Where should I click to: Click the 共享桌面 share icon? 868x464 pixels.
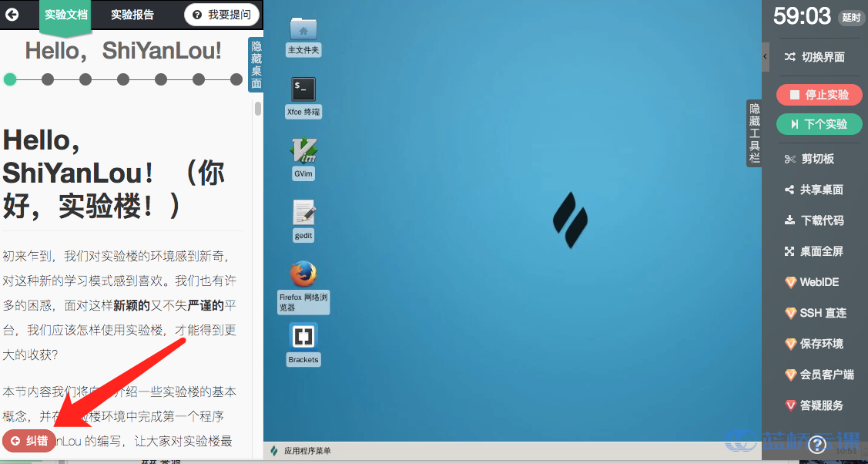(x=790, y=190)
